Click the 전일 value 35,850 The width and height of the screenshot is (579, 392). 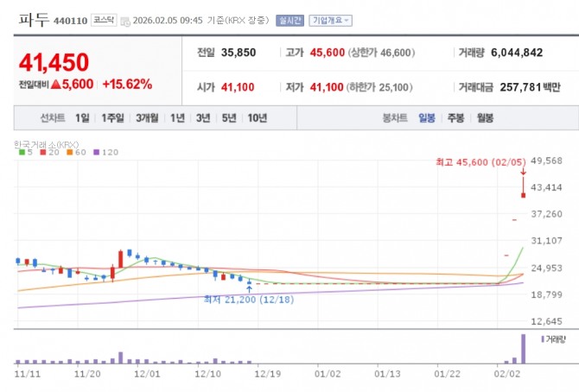(239, 53)
